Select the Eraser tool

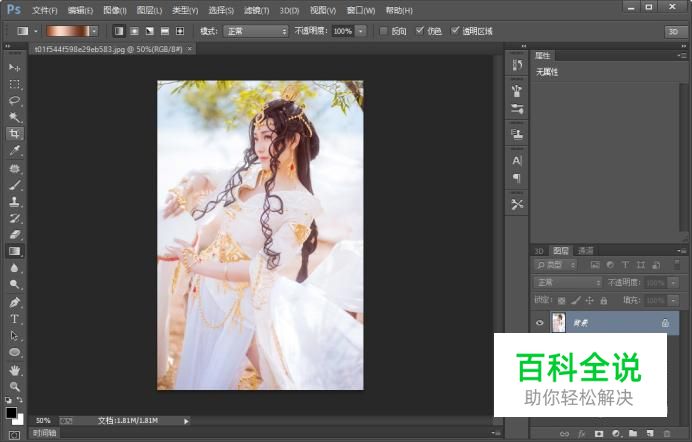pos(15,235)
